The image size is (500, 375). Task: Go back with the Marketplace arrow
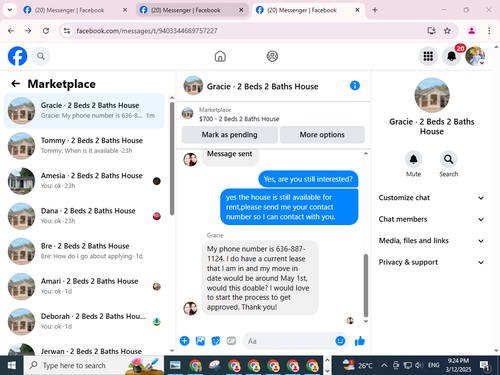pos(15,84)
